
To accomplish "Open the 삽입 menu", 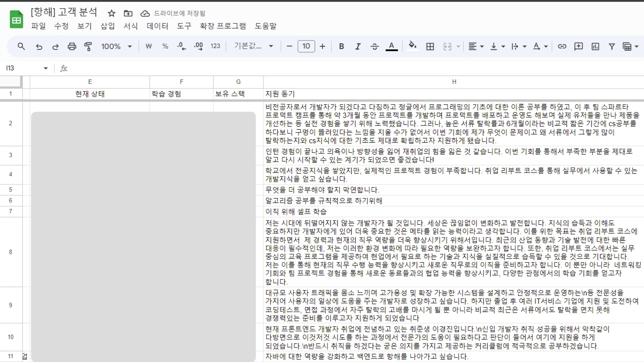I will coord(108,26).
